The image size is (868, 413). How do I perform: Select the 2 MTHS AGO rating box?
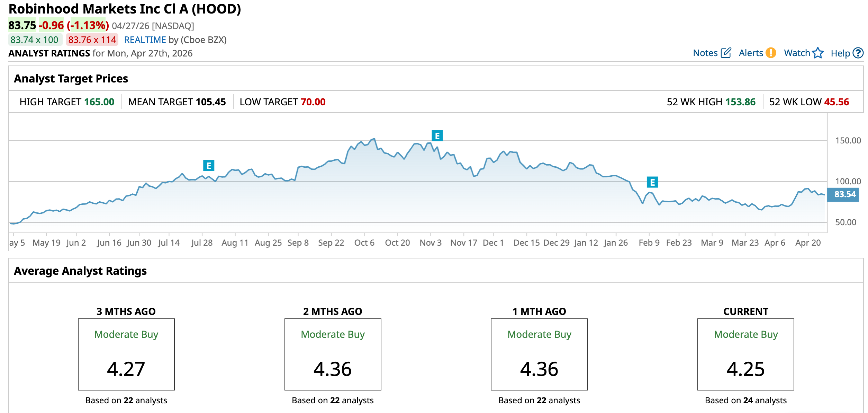coord(333,354)
